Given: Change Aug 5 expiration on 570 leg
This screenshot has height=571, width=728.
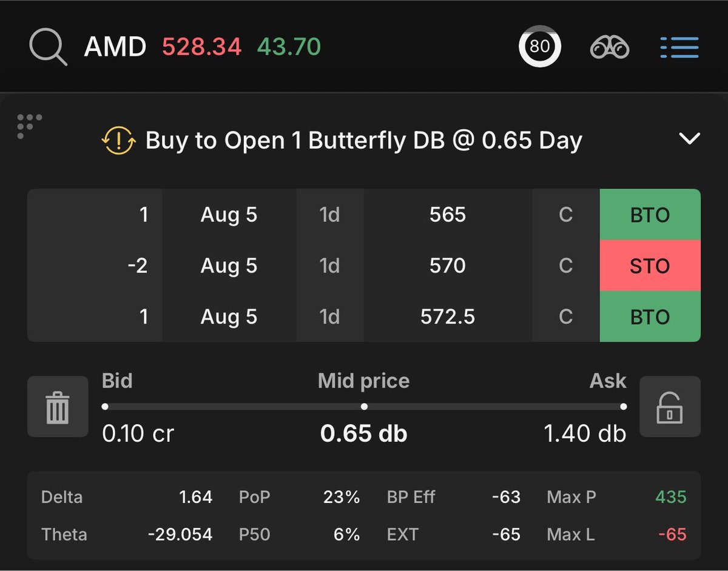Looking at the screenshot, I should click(229, 266).
